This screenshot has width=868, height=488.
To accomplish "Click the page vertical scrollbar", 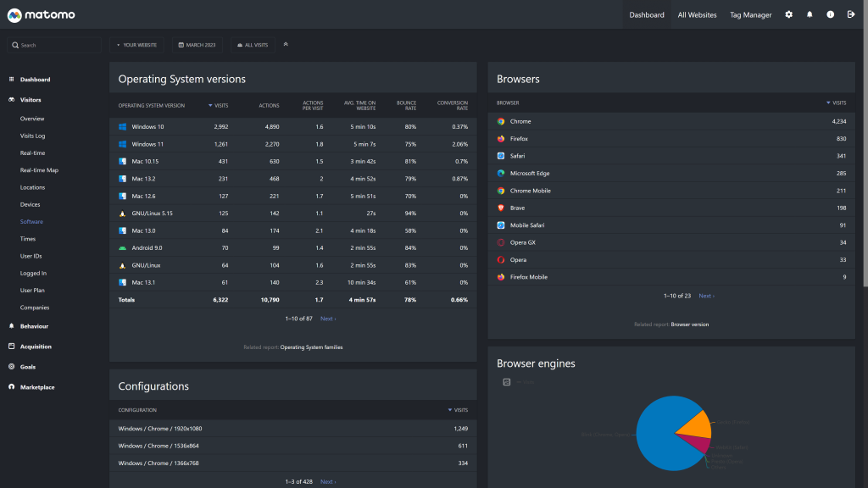I will tap(865, 144).
